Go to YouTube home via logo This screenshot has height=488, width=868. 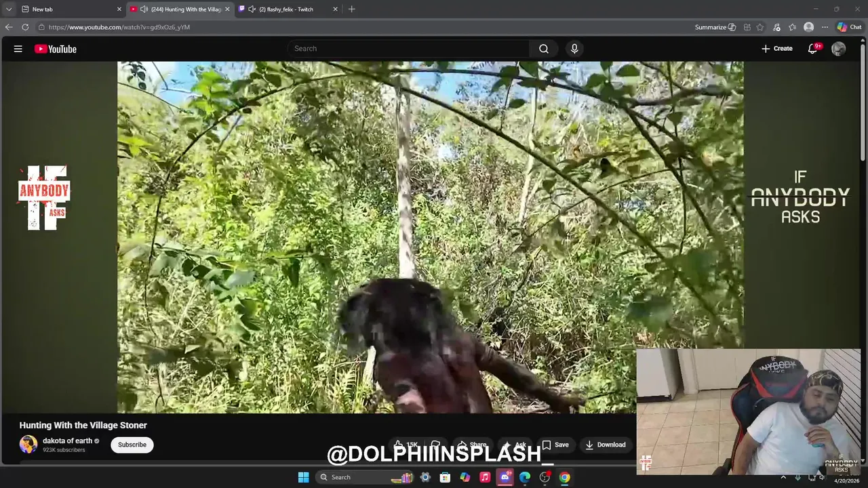point(56,49)
